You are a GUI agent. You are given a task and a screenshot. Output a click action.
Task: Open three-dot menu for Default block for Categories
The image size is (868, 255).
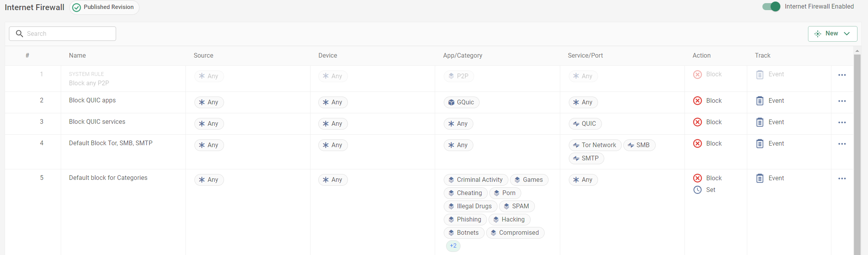coord(842,179)
